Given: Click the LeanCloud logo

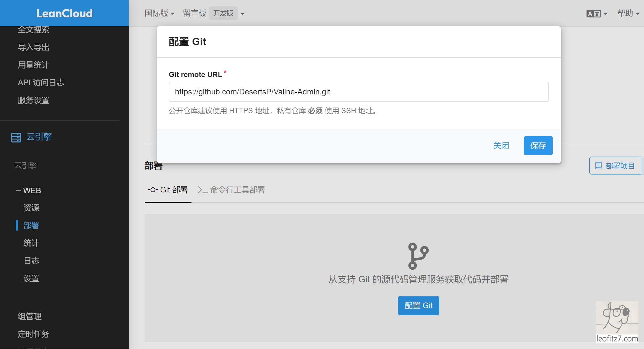Looking at the screenshot, I should (64, 13).
